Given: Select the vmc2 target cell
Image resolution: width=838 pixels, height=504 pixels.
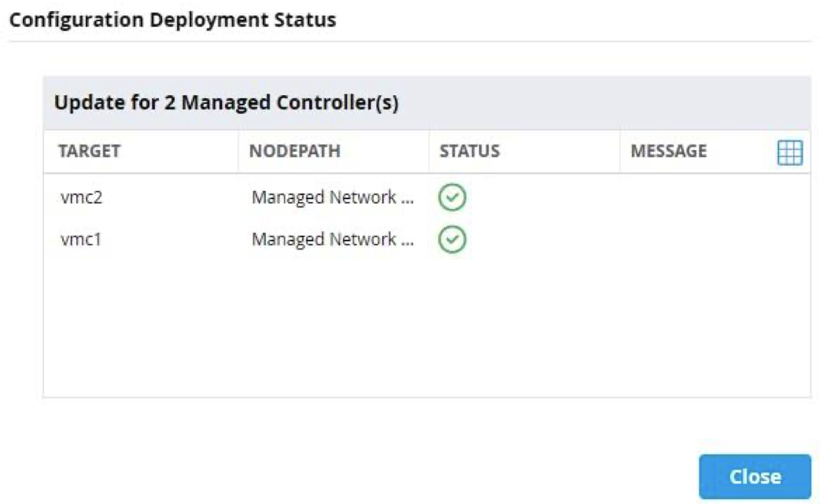Looking at the screenshot, I should (x=82, y=198).
